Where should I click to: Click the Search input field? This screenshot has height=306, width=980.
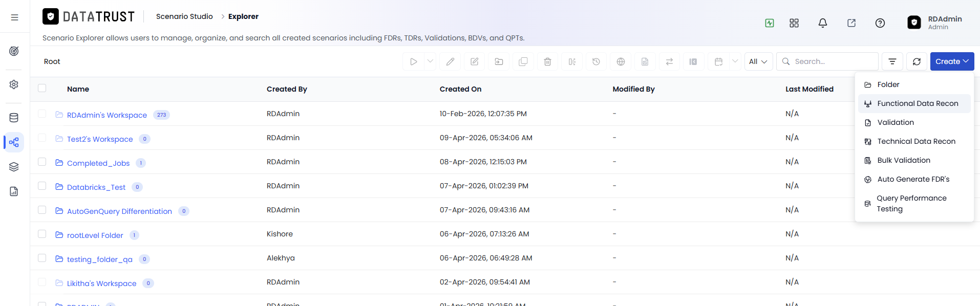tap(827, 61)
